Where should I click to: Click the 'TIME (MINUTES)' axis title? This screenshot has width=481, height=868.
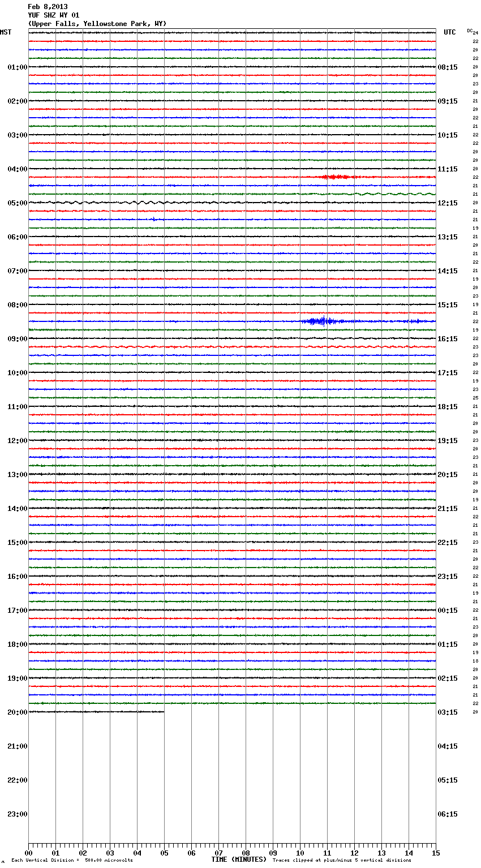click(239, 860)
